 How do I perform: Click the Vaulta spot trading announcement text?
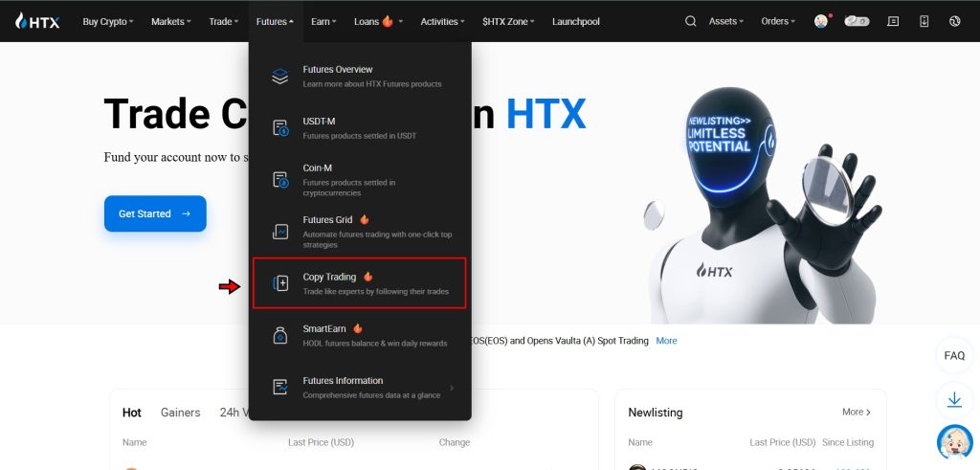click(x=560, y=341)
